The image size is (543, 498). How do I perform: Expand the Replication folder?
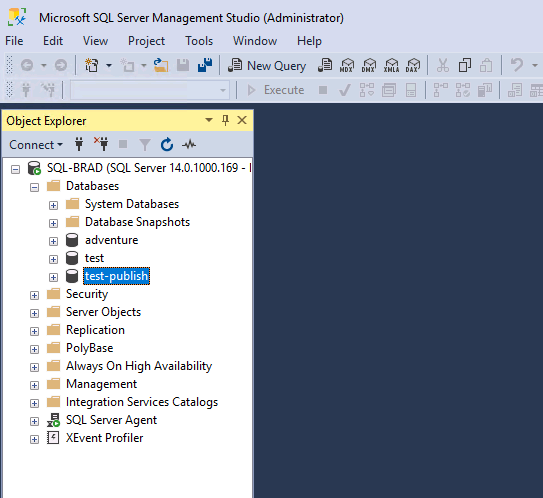tap(34, 331)
